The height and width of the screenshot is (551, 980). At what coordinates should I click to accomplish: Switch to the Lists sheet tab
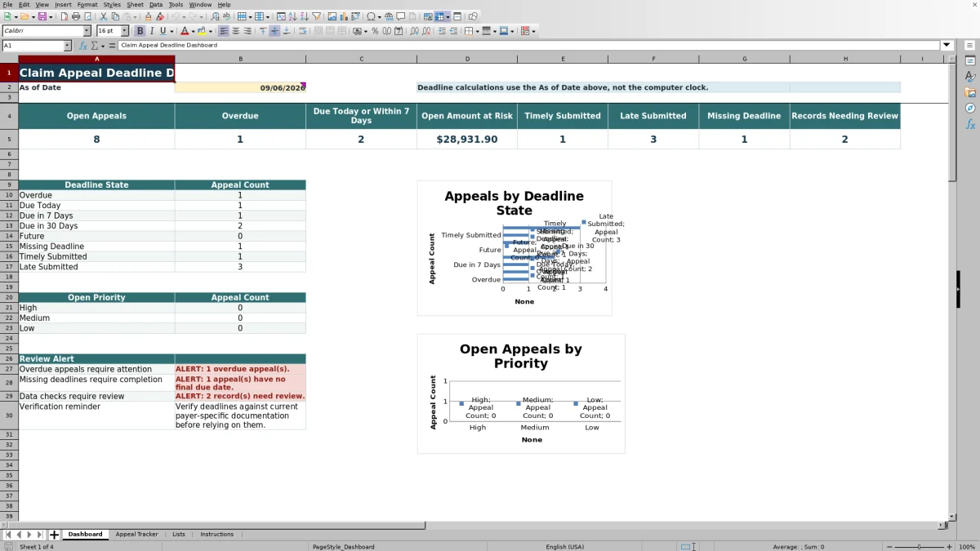pos(179,535)
